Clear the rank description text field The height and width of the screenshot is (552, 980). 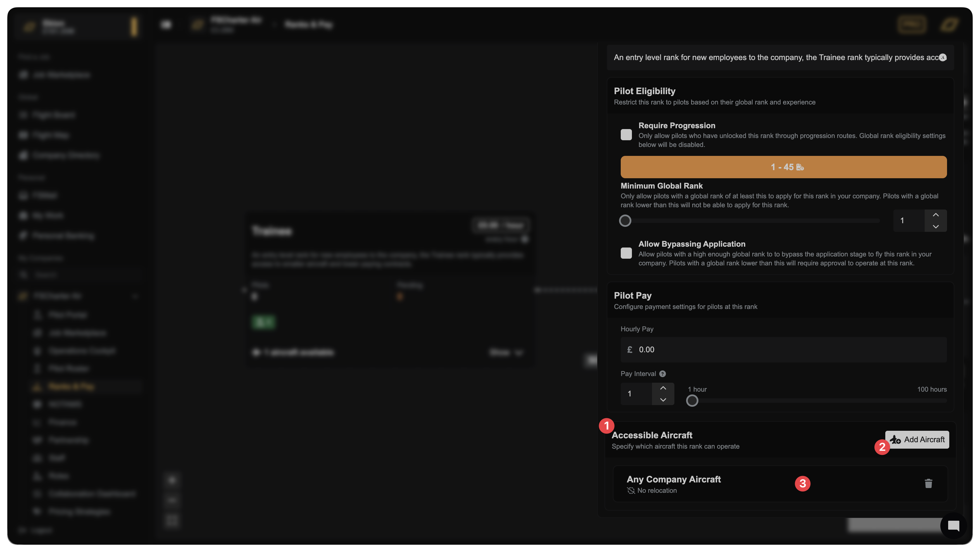[x=942, y=58]
